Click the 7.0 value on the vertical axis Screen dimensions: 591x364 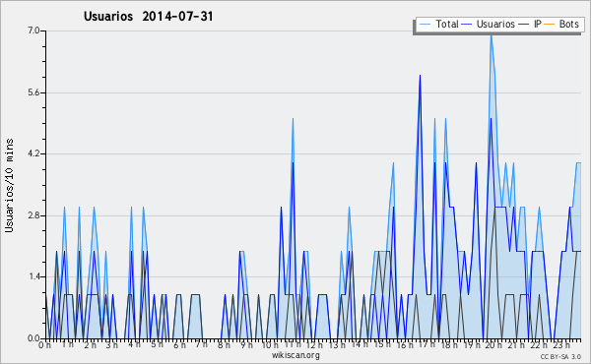pyautogui.click(x=33, y=30)
